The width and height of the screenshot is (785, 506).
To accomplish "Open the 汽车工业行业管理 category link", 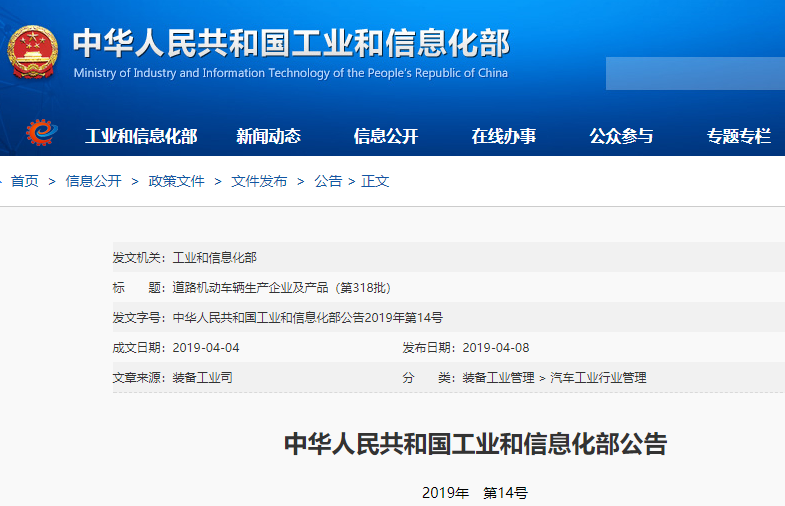I will [598, 378].
